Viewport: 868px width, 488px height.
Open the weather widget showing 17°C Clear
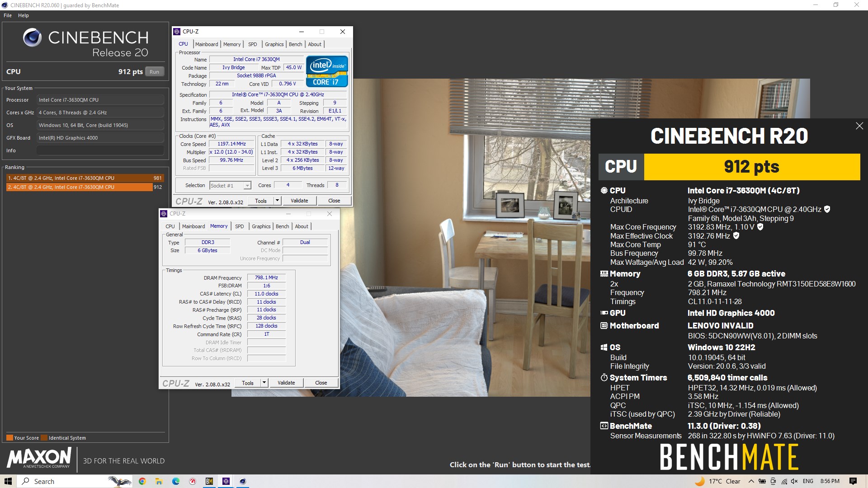click(717, 481)
